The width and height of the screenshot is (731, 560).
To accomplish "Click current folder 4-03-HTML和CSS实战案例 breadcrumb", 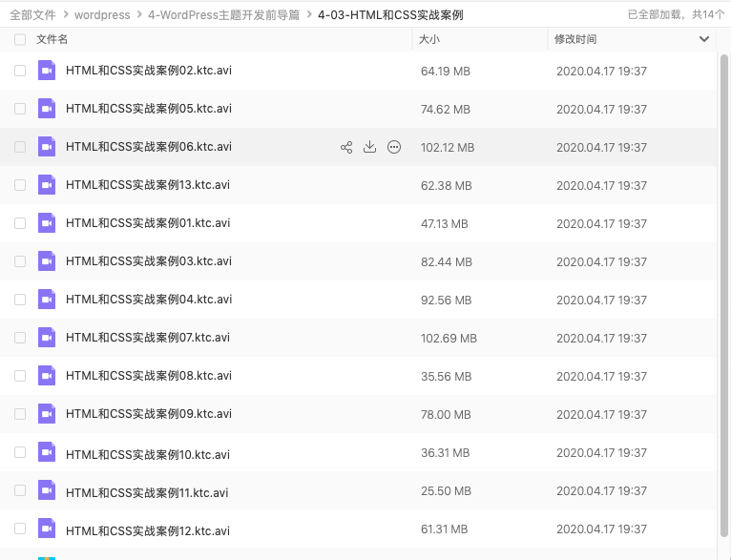I will [x=390, y=15].
